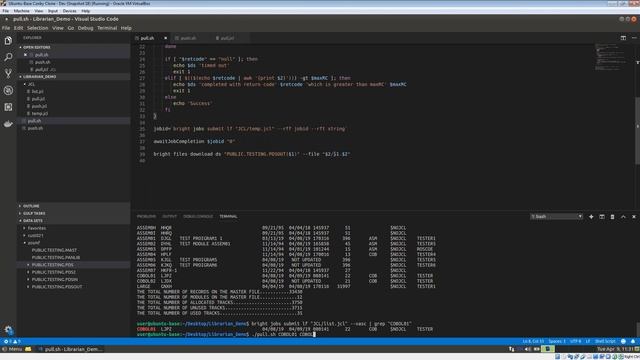Change the Spaces indentation setting

pyautogui.click(x=557, y=341)
